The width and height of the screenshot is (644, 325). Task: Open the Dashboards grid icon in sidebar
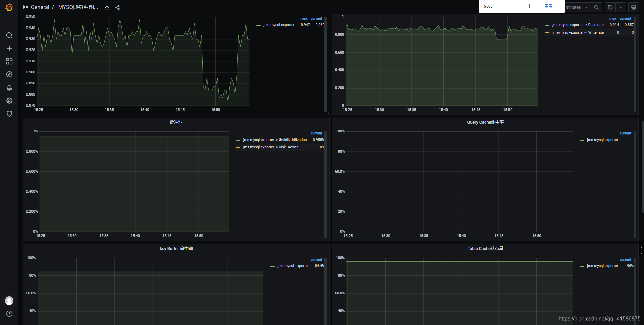pyautogui.click(x=9, y=61)
